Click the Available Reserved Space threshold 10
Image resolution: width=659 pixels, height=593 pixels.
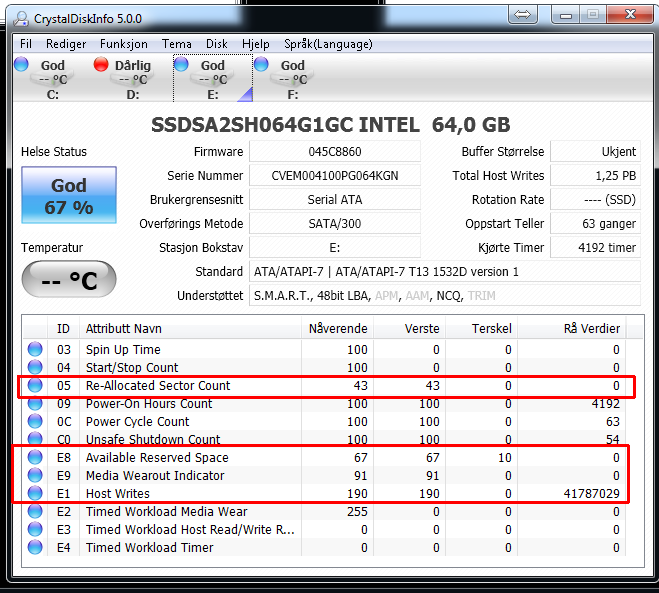[505, 457]
